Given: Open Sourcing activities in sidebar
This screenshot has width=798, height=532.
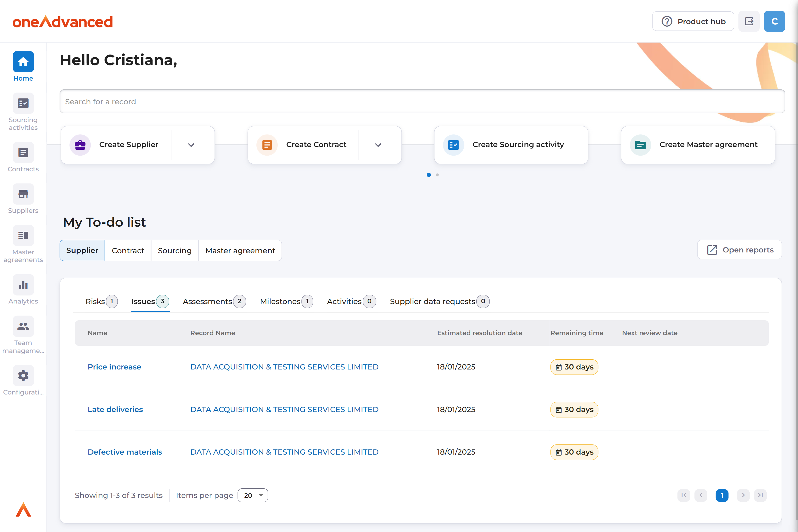Looking at the screenshot, I should point(23,103).
